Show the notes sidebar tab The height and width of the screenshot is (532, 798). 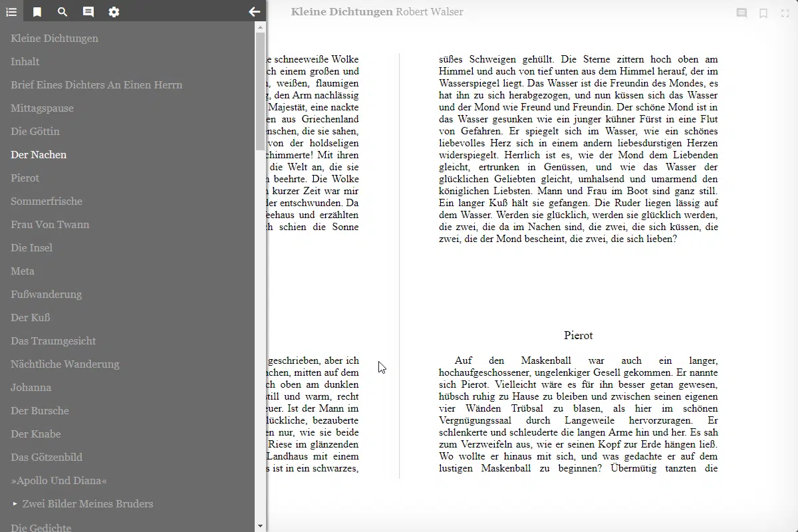[x=88, y=11]
